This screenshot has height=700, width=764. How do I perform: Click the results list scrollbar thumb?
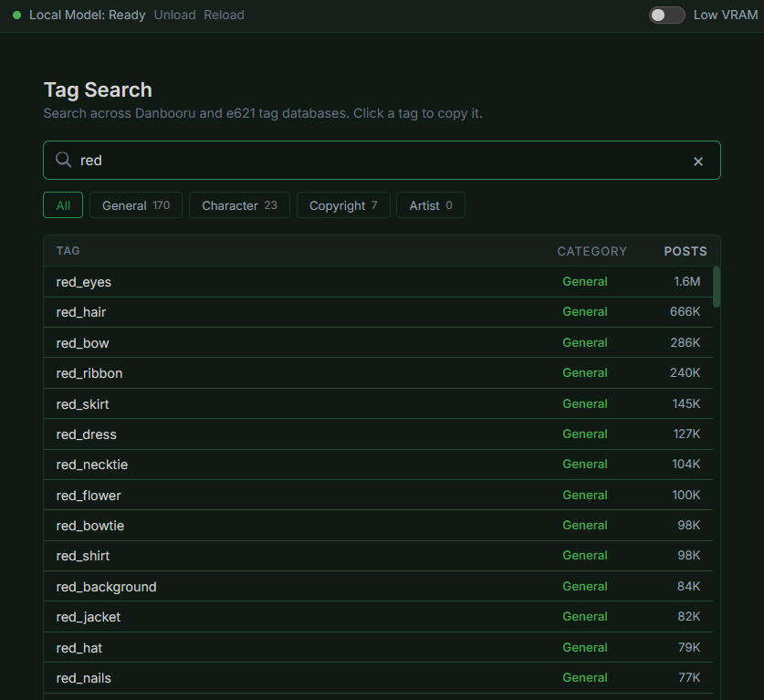[x=717, y=287]
